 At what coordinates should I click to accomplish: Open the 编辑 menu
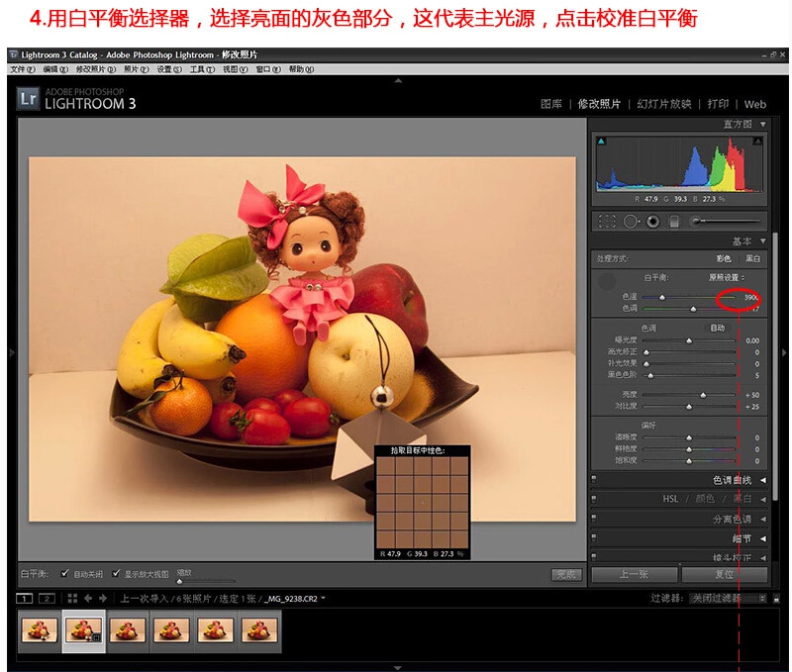coord(55,69)
